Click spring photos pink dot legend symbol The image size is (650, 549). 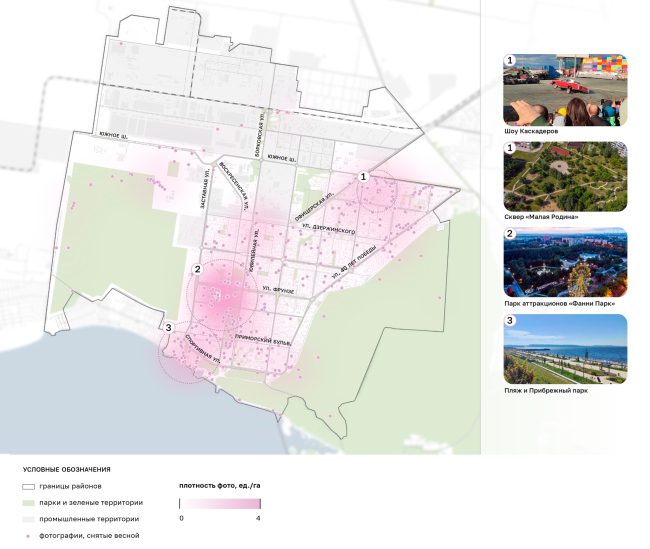[x=28, y=536]
